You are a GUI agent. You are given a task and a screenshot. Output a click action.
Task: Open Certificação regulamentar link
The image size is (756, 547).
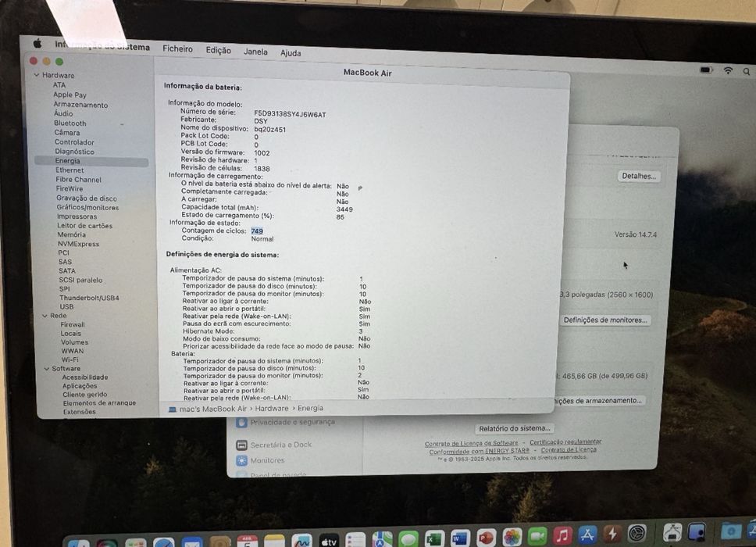pyautogui.click(x=565, y=442)
